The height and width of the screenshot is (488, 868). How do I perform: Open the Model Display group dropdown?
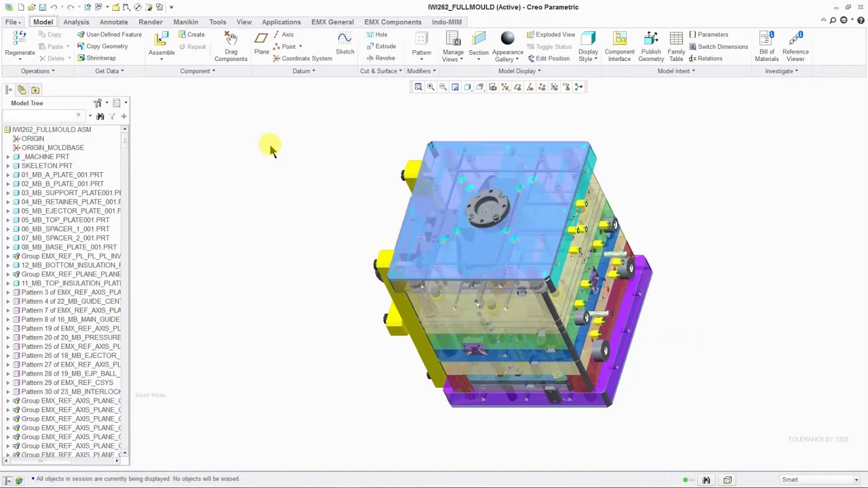click(519, 71)
